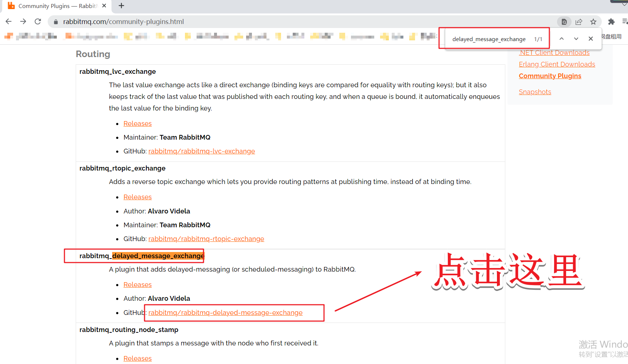Click the Routing section heading

point(93,54)
